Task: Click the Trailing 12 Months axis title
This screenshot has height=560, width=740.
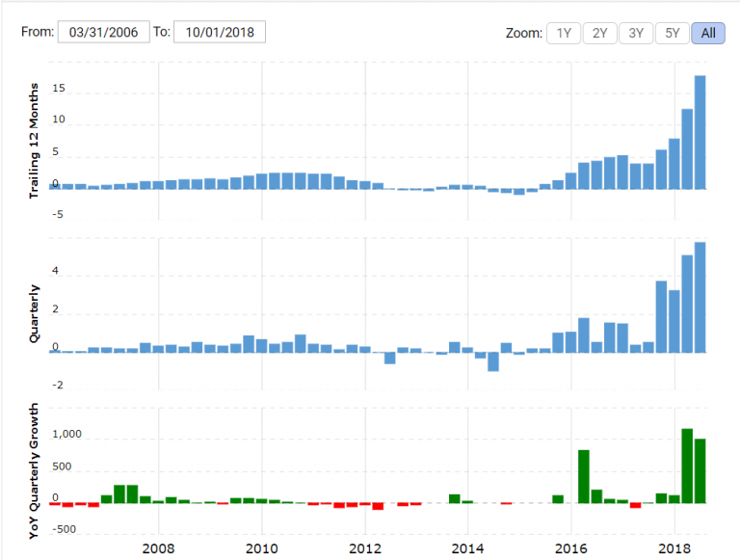Action: [x=34, y=139]
